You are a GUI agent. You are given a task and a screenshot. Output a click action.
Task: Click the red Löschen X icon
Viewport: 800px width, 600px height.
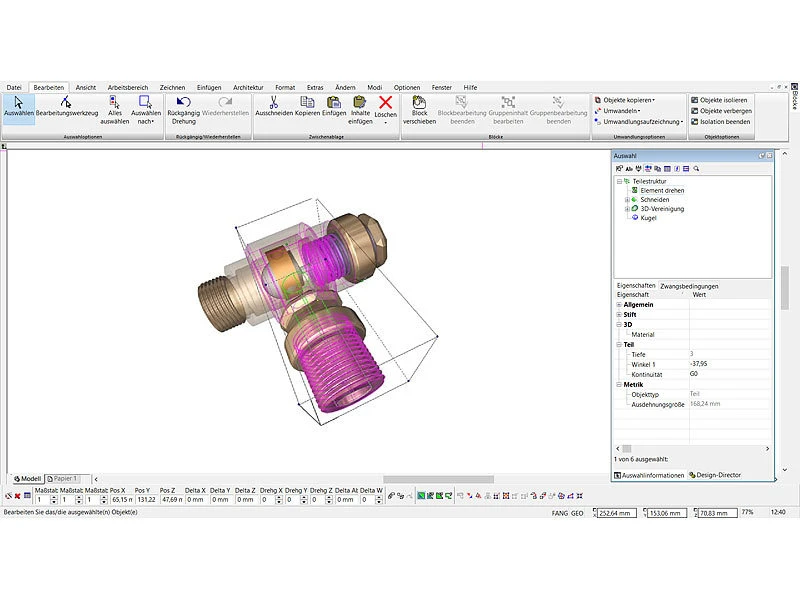tap(386, 102)
